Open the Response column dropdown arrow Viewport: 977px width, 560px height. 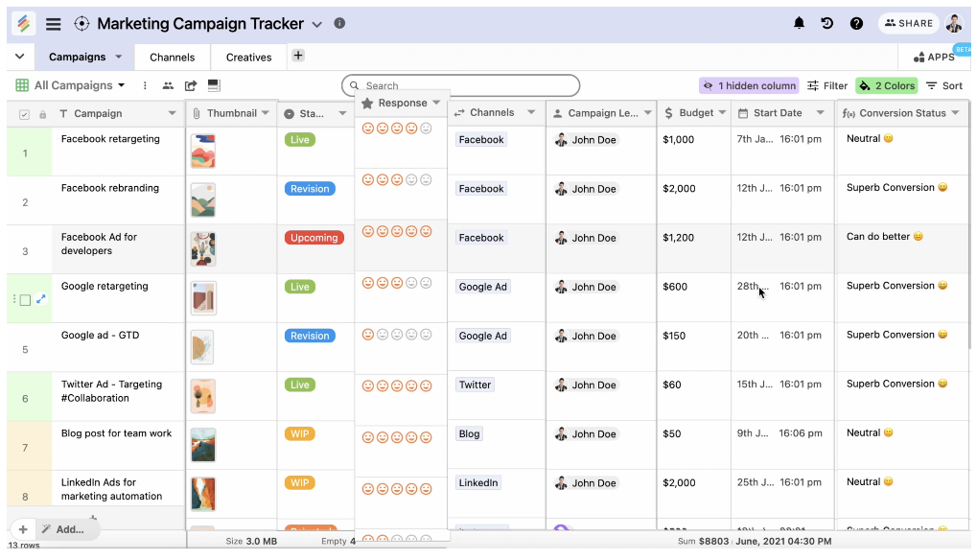pyautogui.click(x=436, y=103)
